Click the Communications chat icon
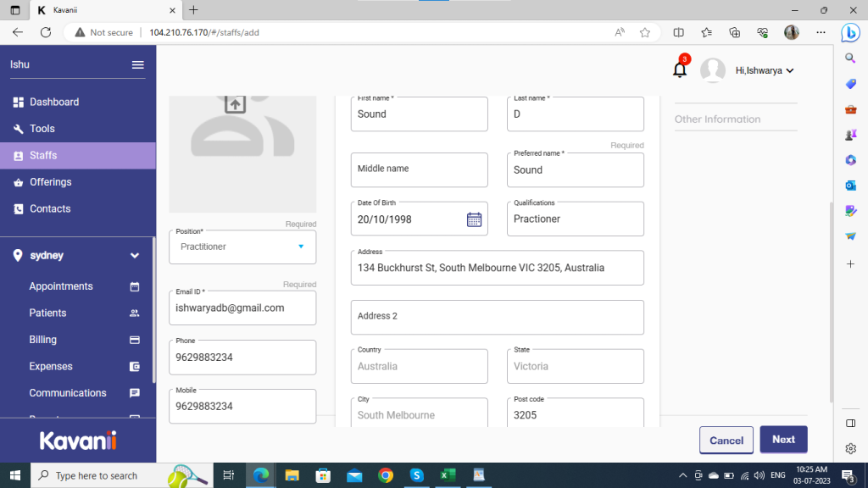 [134, 393]
